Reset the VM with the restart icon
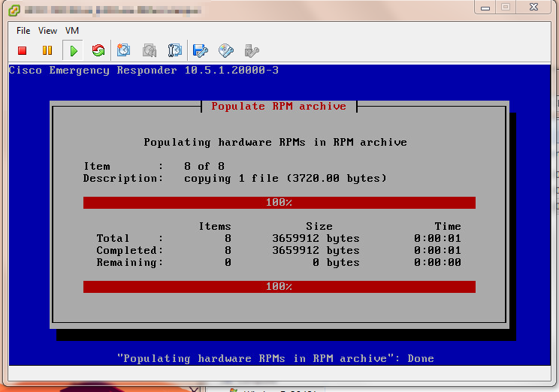 98,50
